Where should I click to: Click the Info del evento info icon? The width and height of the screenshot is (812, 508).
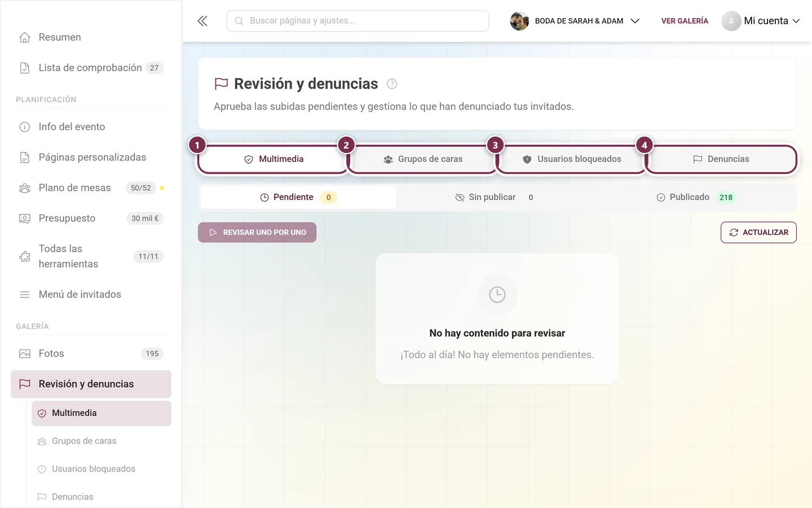(x=25, y=127)
